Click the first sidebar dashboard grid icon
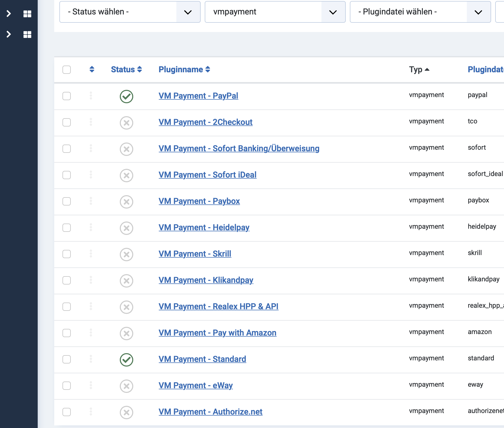504x428 pixels. tap(27, 14)
